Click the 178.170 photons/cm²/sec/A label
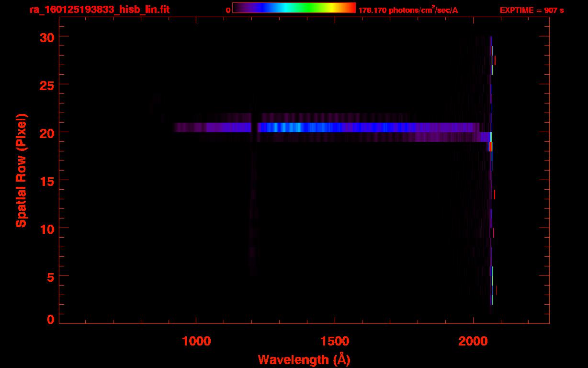 pos(408,10)
